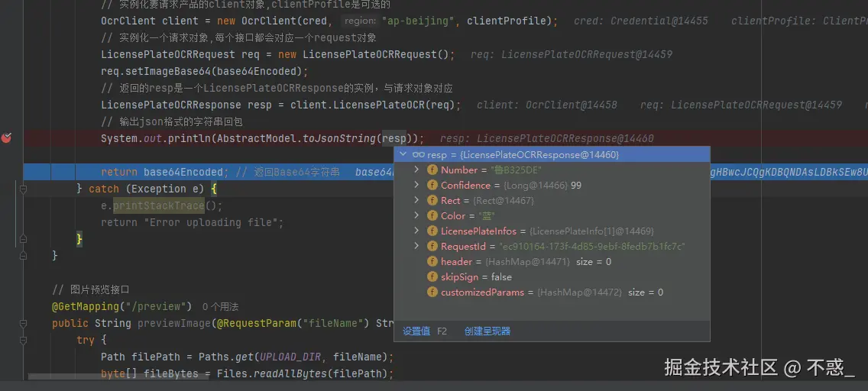Select the resp = {LicensePlateOCRResponse@14460} header row

tap(552, 155)
